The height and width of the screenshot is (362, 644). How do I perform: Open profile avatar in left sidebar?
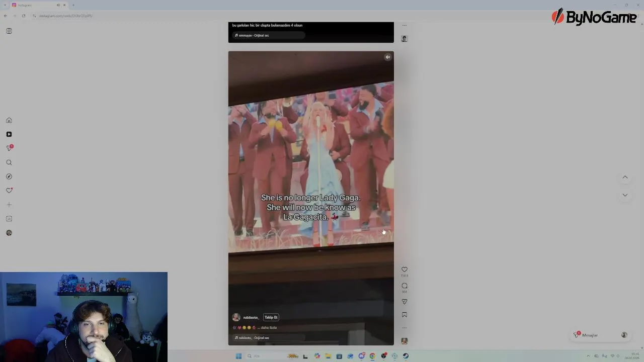point(9,233)
